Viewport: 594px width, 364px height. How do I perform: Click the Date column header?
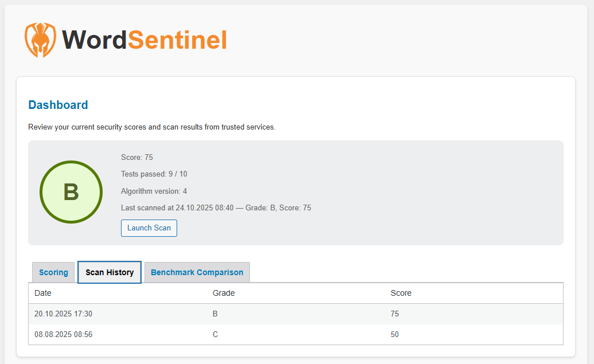pyautogui.click(x=43, y=293)
